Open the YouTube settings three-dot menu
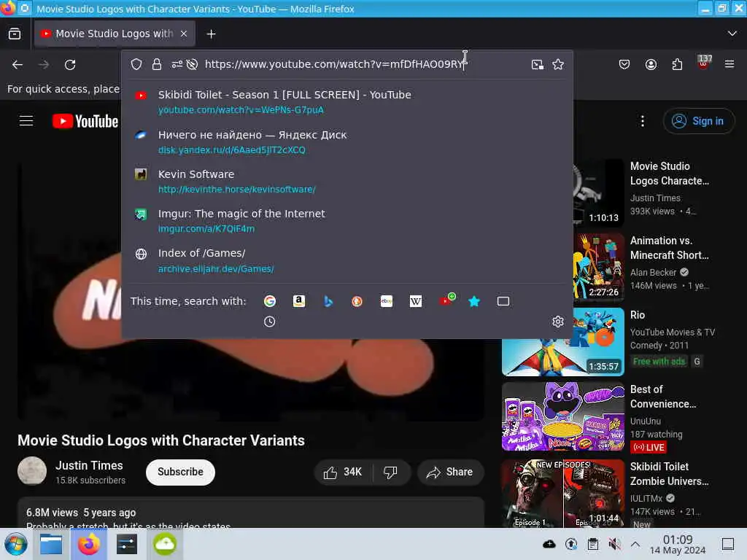 [x=643, y=121]
